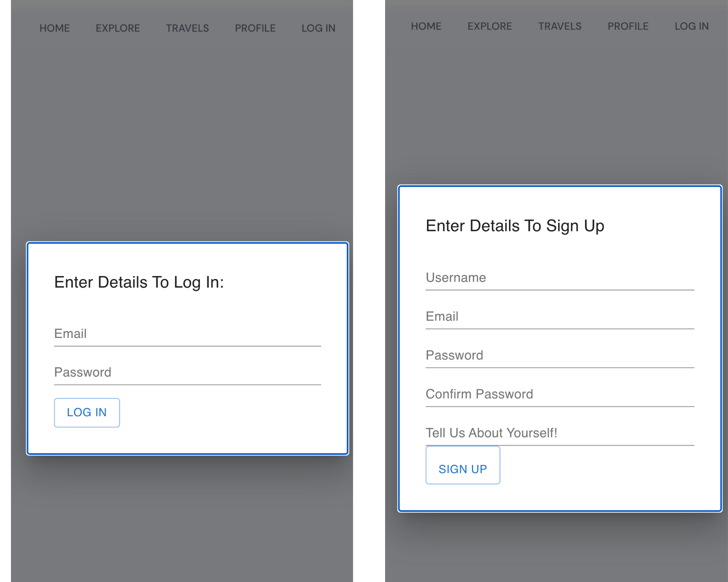Screen dimensions: 728x582
Task: Click HOME in the left screen navbar
Action: 55,28
